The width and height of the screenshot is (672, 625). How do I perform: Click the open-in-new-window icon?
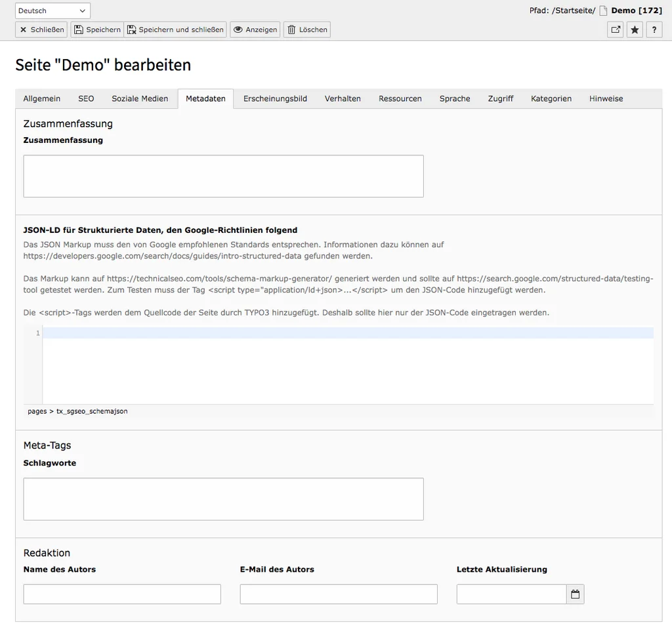pyautogui.click(x=614, y=30)
